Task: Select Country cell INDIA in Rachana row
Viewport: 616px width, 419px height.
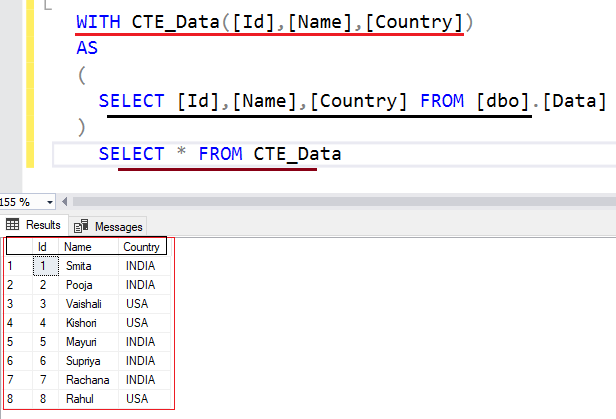Action: tap(144, 380)
